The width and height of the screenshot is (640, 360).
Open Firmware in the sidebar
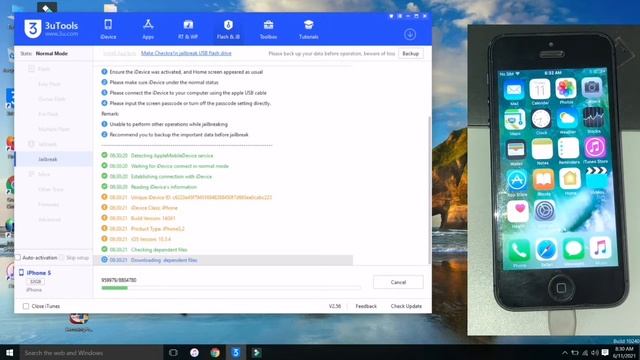[49, 204]
